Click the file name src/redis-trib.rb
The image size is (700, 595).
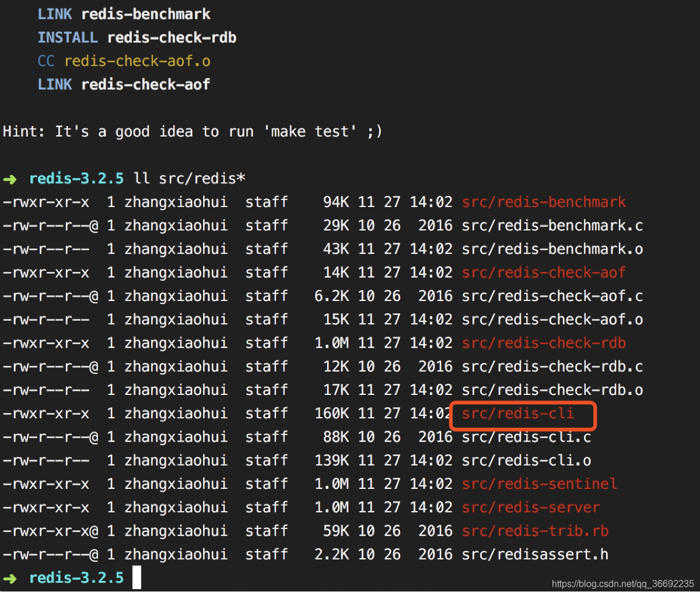535,531
